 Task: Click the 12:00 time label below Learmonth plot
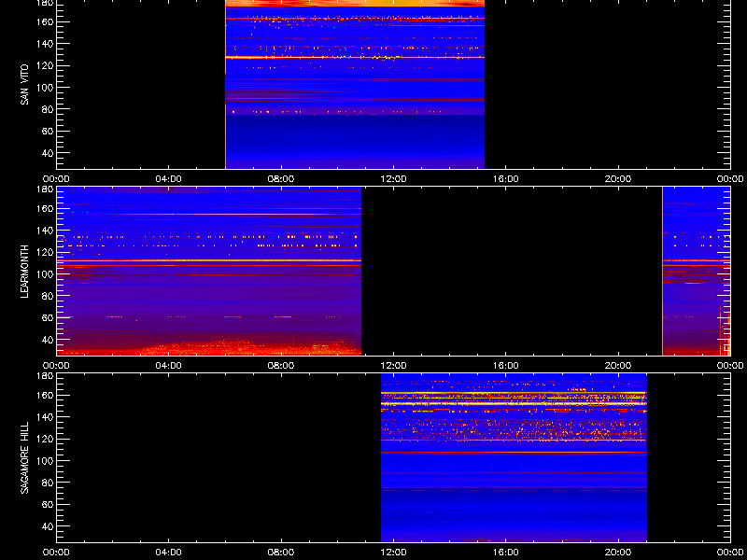tap(393, 366)
